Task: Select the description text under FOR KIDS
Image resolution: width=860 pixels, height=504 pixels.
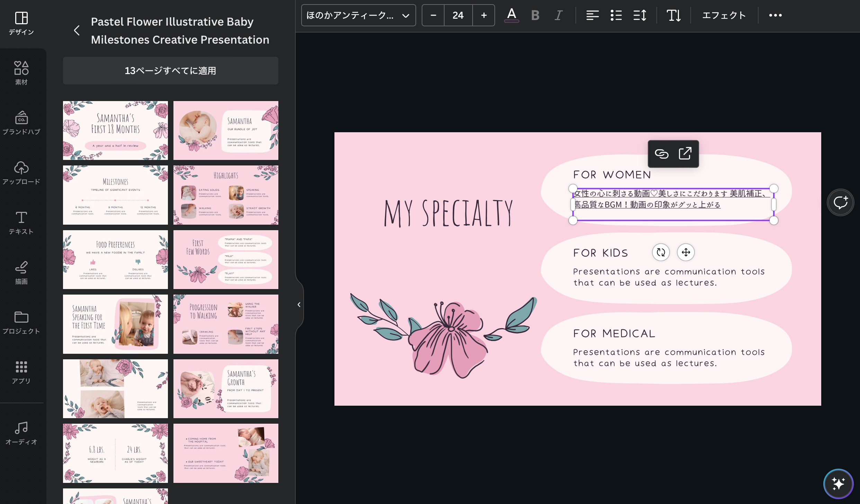Action: 669,277
